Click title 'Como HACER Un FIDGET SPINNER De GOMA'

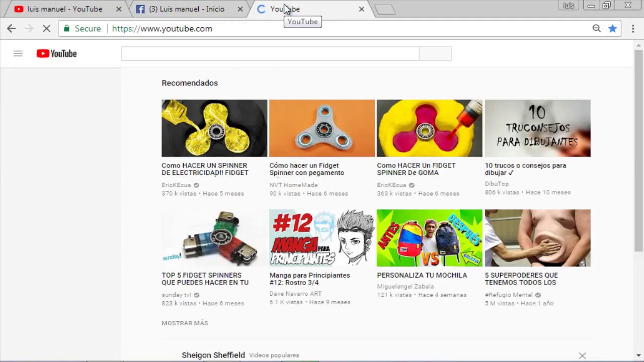(416, 169)
